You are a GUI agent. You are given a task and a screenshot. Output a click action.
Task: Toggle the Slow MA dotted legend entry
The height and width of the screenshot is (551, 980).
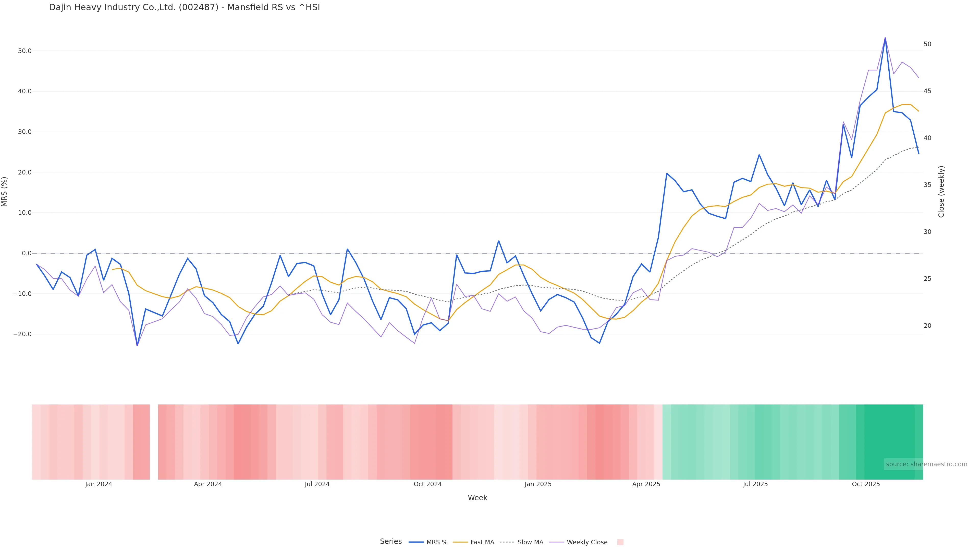pyautogui.click(x=522, y=542)
